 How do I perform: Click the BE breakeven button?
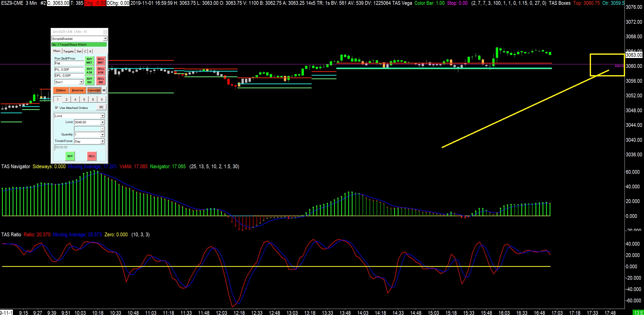(x=101, y=107)
